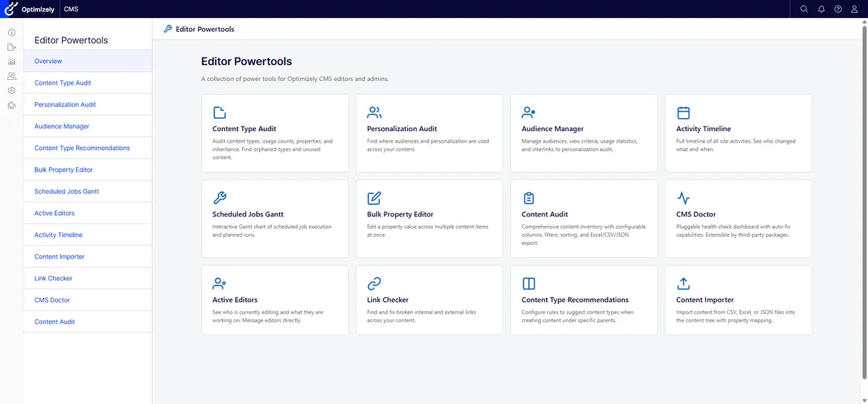Image resolution: width=868 pixels, height=404 pixels.
Task: Open the dashboard gauge sidebar icon
Action: 12,33
